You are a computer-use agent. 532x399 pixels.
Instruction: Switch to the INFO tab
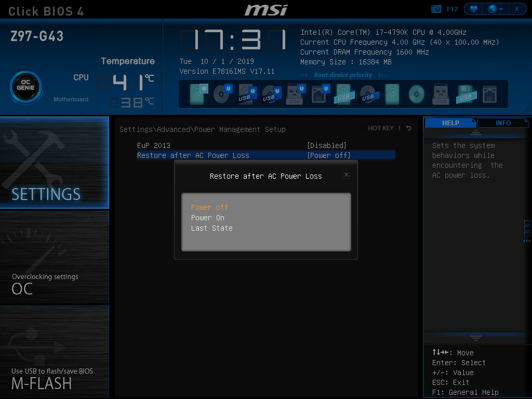pyautogui.click(x=503, y=123)
